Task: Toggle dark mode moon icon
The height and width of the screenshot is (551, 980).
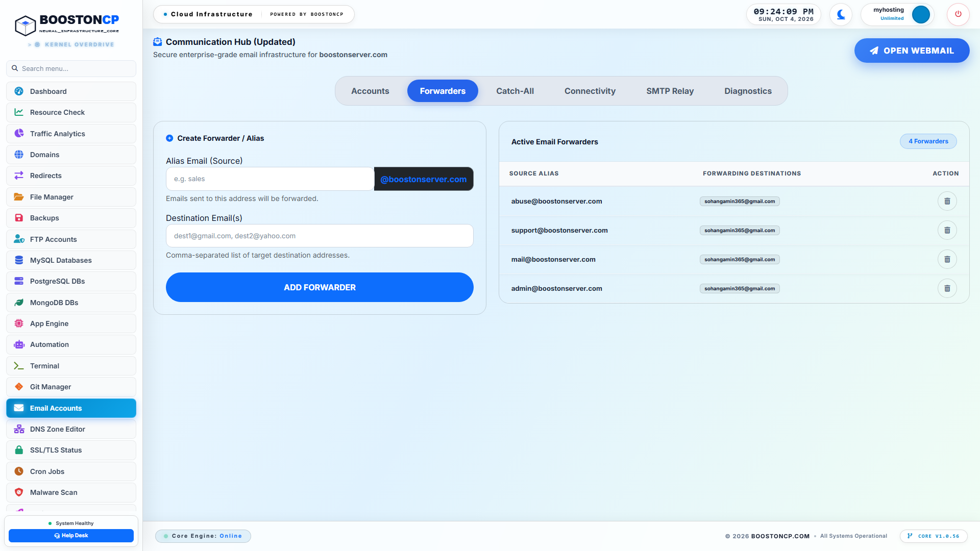Action: pyautogui.click(x=841, y=14)
